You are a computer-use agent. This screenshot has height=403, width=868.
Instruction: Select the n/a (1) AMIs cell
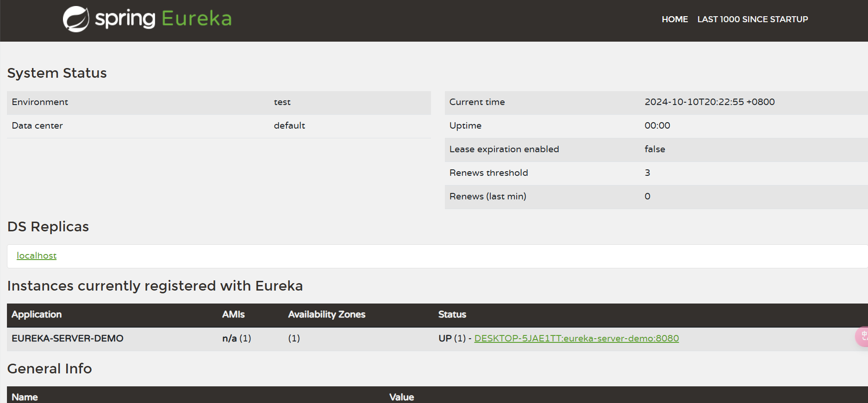237,339
